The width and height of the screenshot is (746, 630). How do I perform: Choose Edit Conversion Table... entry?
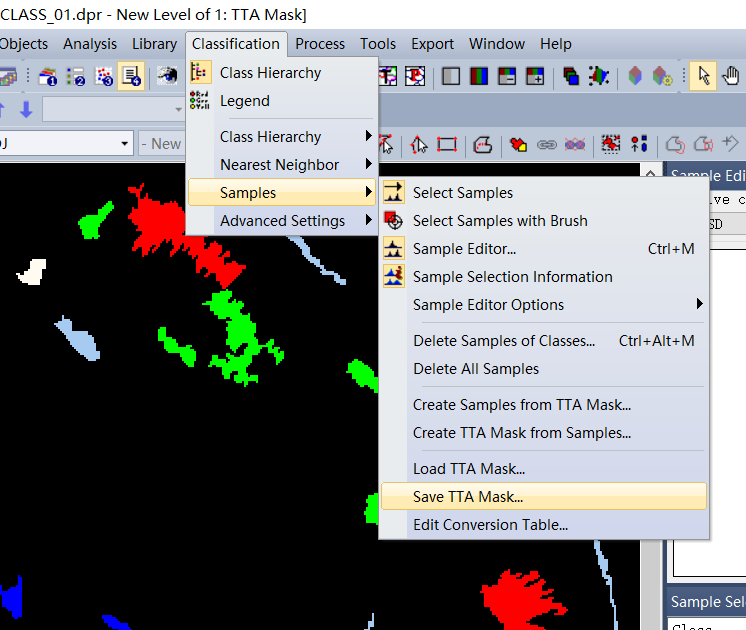(x=544, y=525)
